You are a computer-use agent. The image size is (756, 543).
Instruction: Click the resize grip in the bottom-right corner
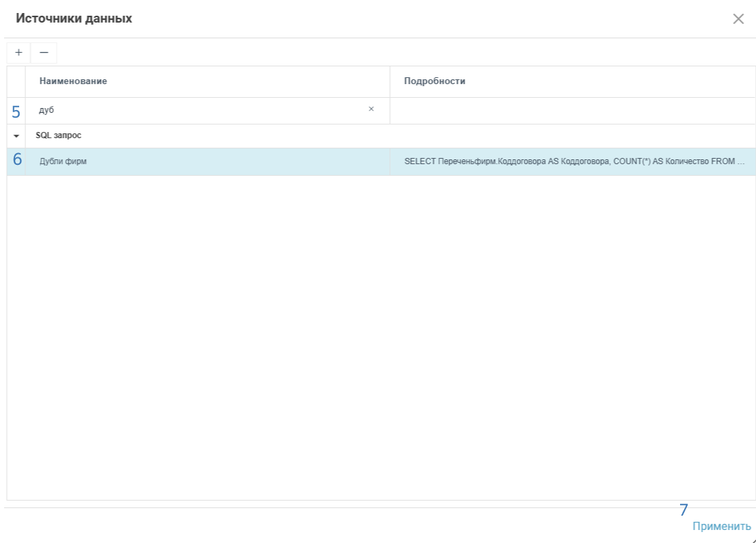[x=751, y=540]
